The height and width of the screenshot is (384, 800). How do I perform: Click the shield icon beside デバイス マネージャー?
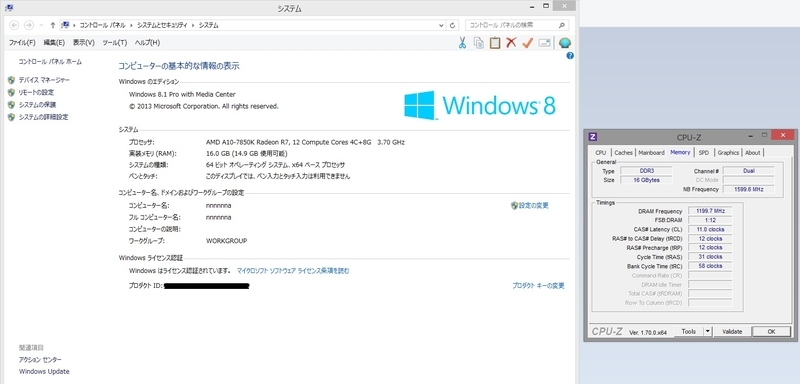(x=11, y=80)
